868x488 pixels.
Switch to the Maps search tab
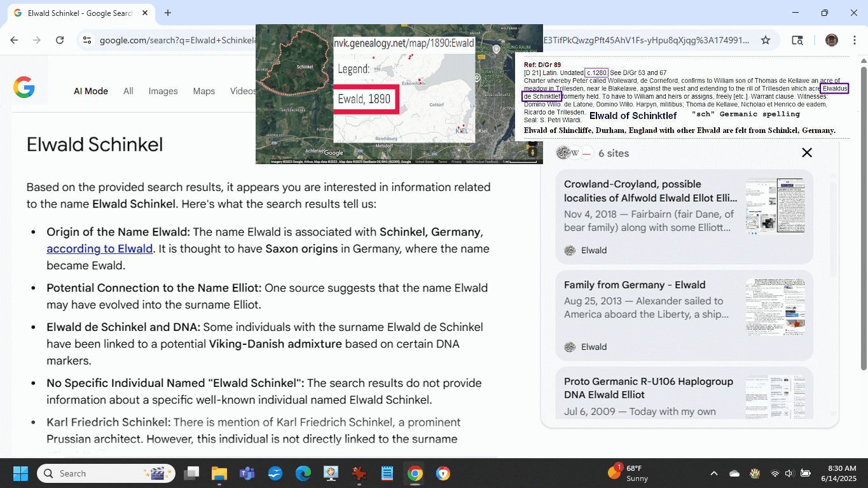coord(203,91)
